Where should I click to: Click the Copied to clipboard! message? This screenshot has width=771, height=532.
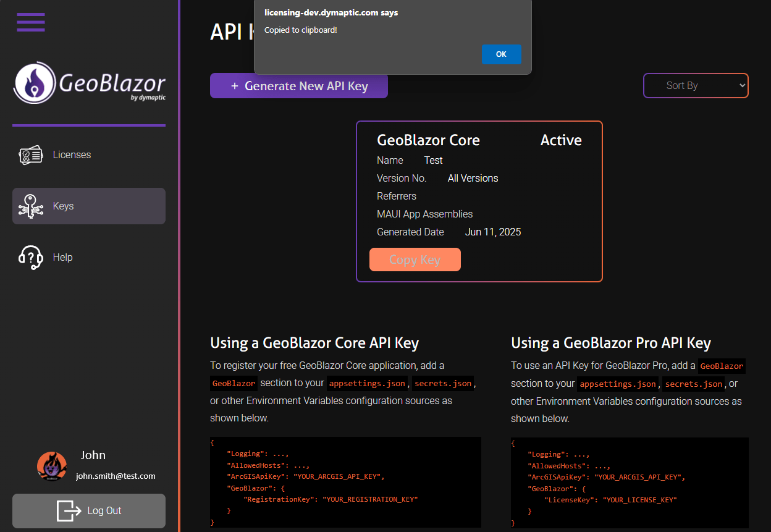[301, 30]
